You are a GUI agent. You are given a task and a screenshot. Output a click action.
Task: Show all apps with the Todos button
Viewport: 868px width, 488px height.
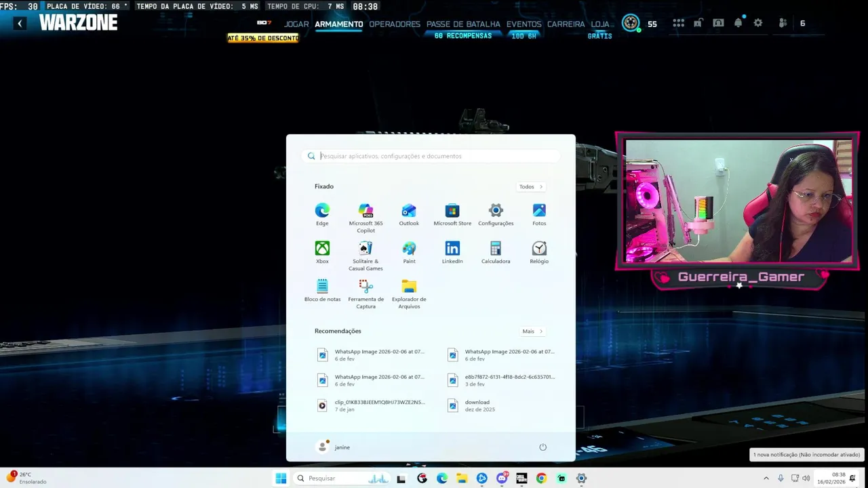(x=531, y=186)
